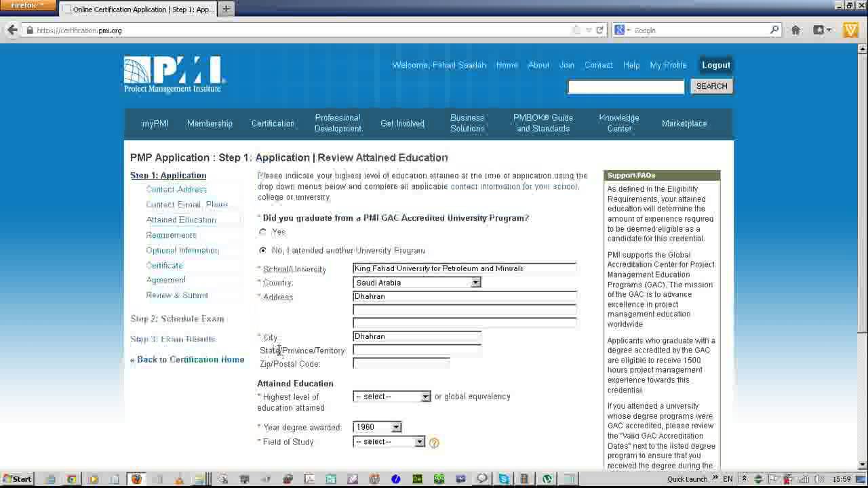Open Get Involved navigation menu

(402, 123)
